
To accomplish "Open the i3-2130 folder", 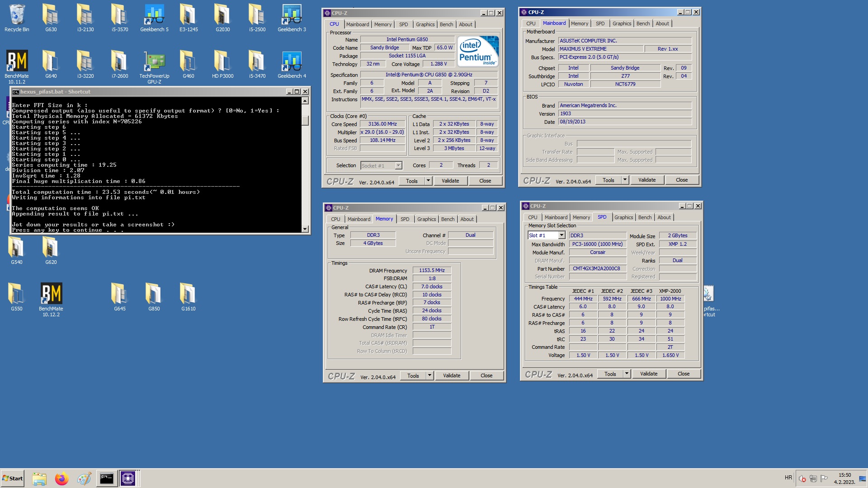I will 85,18.
